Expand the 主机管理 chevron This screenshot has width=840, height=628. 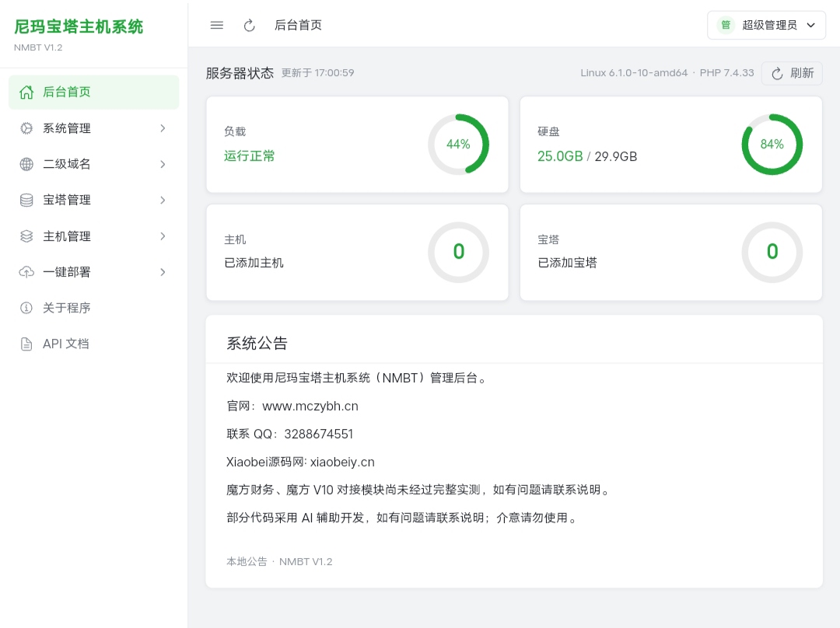coord(163,236)
